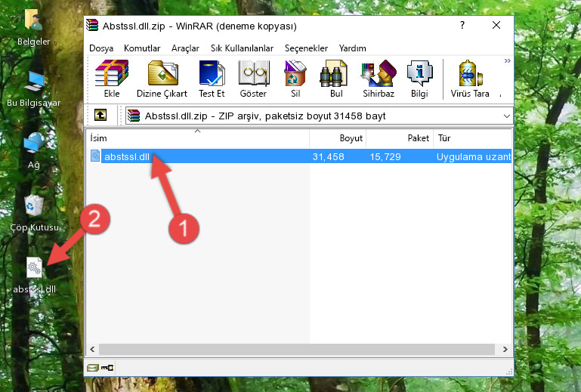Click the Uygulama uzant type cell
Image resolution: width=581 pixels, height=392 pixels.
click(474, 157)
